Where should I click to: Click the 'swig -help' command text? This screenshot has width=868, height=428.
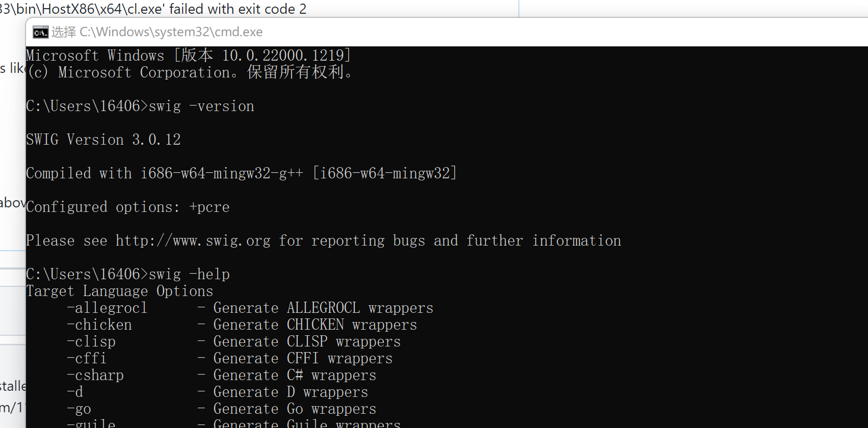[189, 274]
